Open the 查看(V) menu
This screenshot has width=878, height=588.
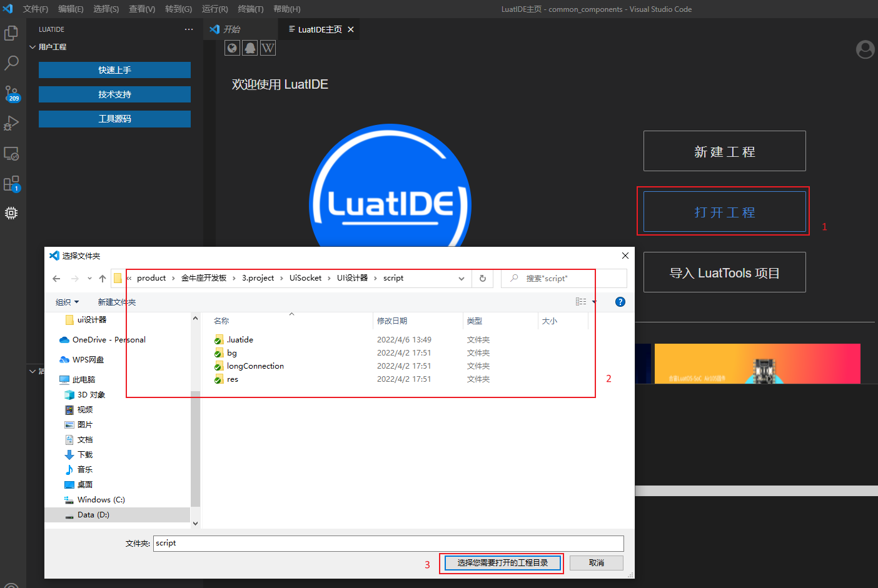pos(142,9)
